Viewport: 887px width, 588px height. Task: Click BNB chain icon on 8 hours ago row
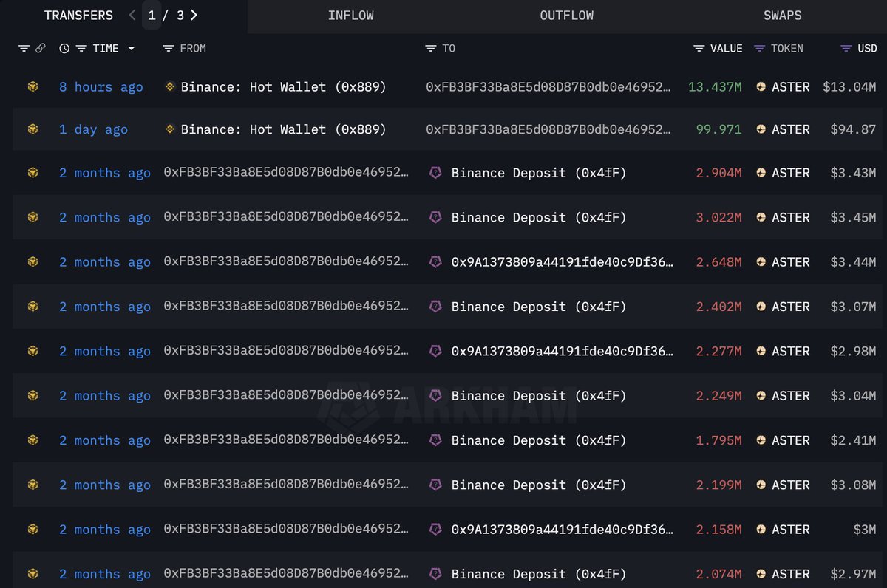click(x=33, y=87)
